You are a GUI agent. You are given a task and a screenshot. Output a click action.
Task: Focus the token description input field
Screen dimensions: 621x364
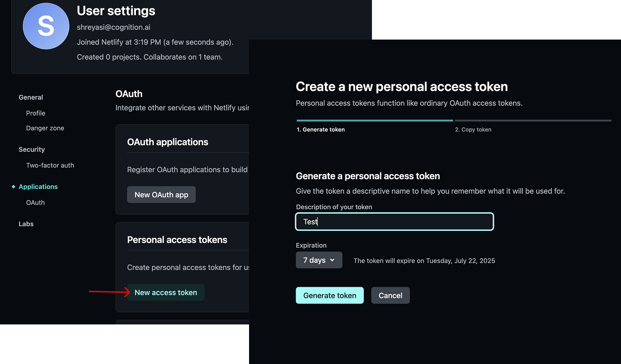click(394, 222)
